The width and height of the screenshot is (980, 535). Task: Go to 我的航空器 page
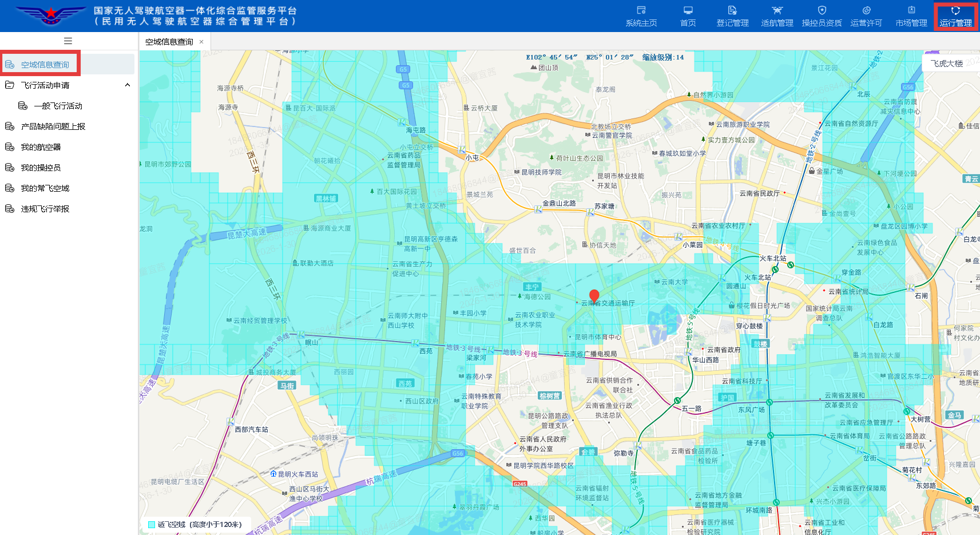pos(41,147)
